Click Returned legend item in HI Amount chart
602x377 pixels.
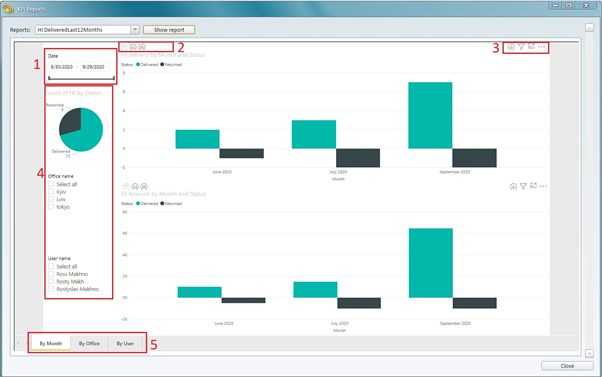(171, 203)
